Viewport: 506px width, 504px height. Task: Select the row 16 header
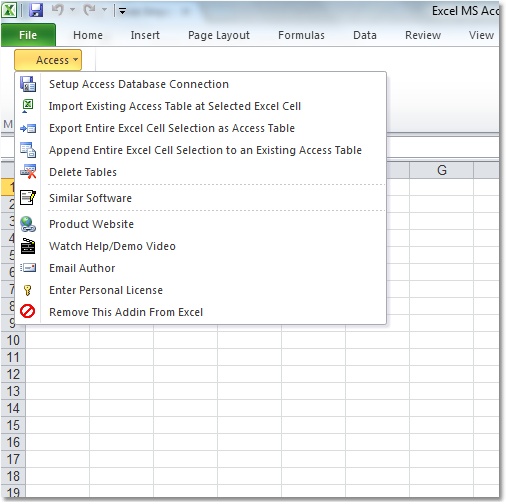13,442
